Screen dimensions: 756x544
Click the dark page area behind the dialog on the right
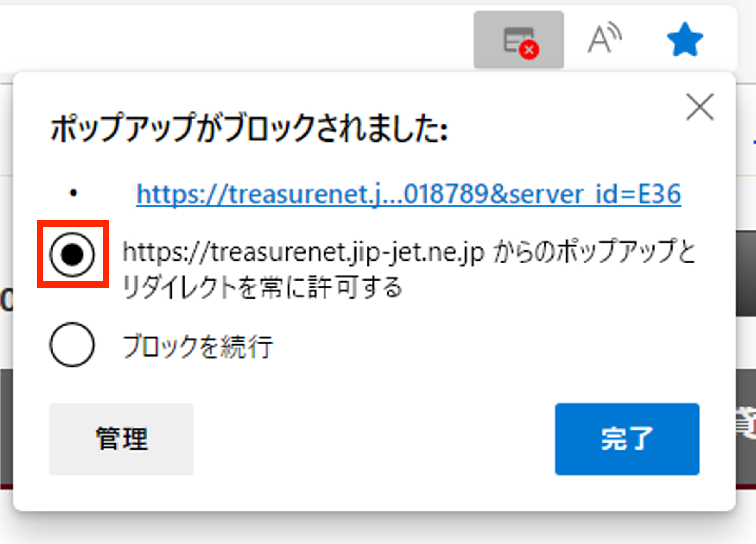(x=746, y=274)
